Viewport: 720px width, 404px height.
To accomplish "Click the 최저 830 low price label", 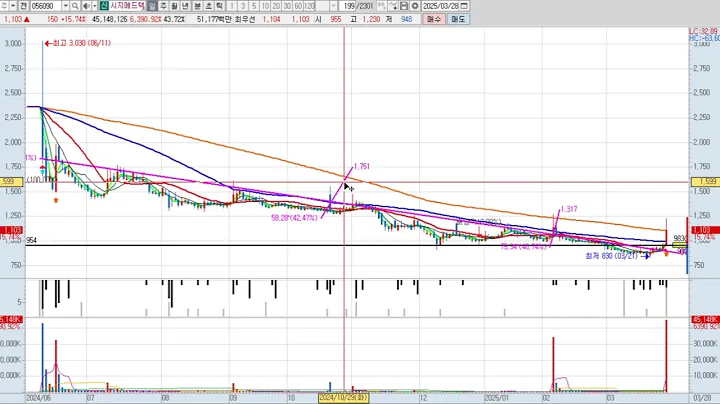I will click(x=611, y=256).
